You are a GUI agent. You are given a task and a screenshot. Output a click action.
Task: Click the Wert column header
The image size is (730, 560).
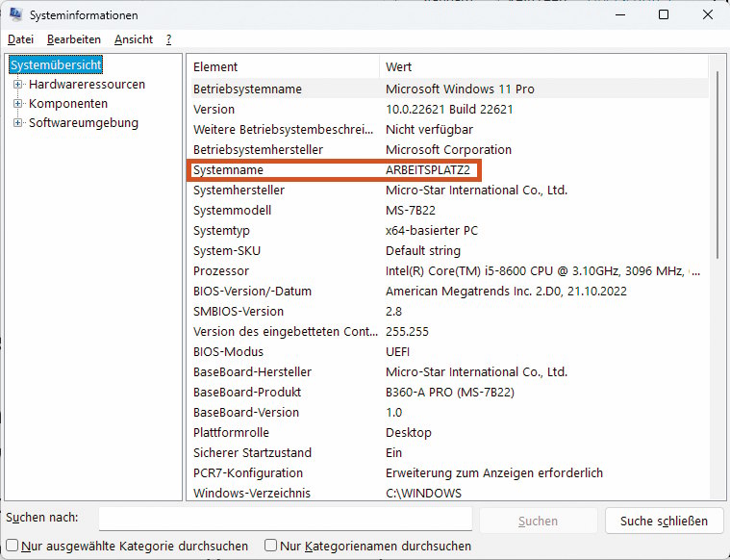click(539, 67)
